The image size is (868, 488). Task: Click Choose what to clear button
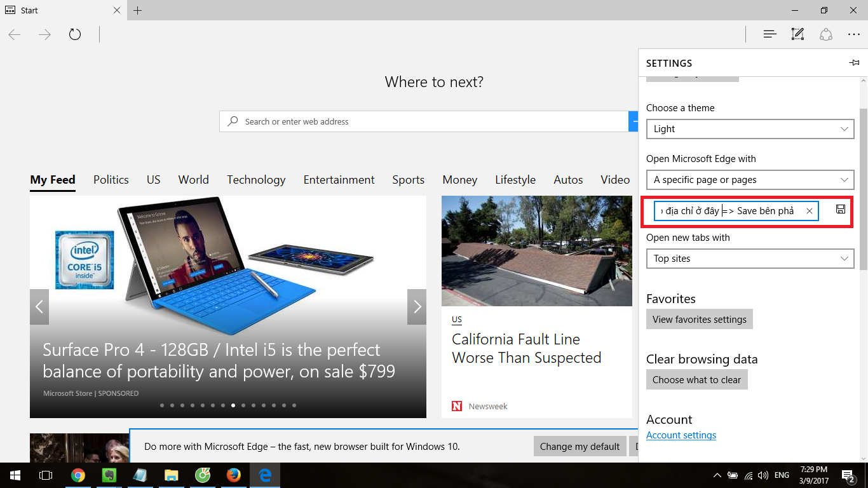point(697,379)
